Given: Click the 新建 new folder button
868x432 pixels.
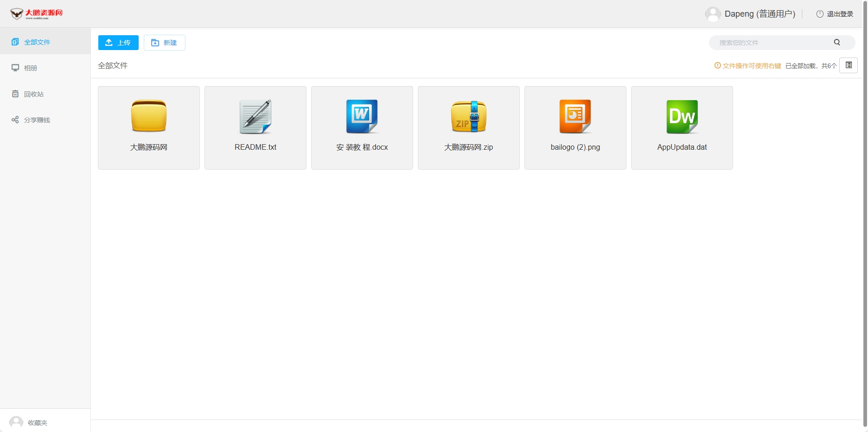Looking at the screenshot, I should point(165,43).
